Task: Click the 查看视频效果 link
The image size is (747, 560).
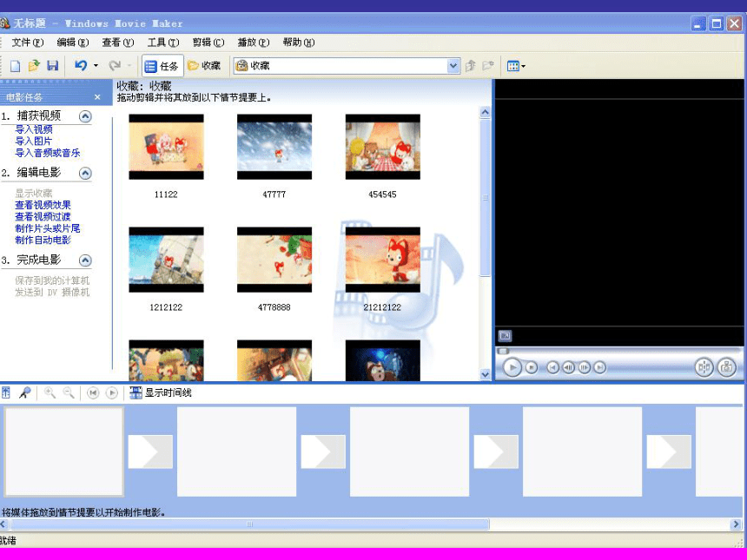Action: [x=43, y=205]
